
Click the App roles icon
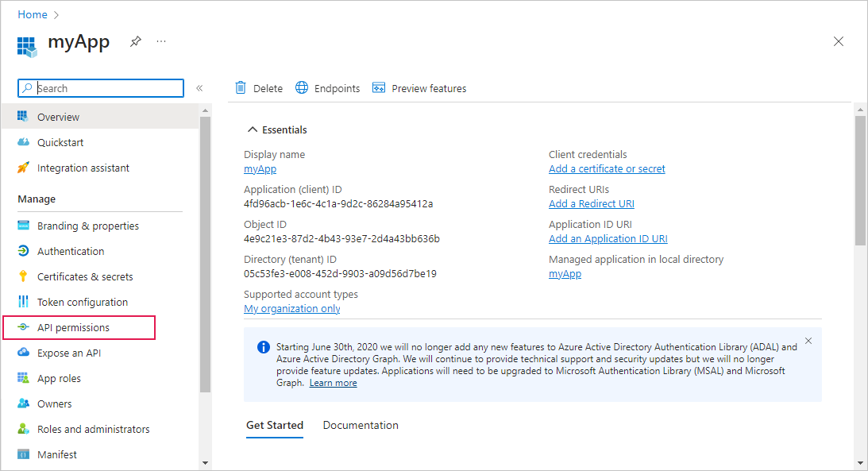tap(23, 378)
